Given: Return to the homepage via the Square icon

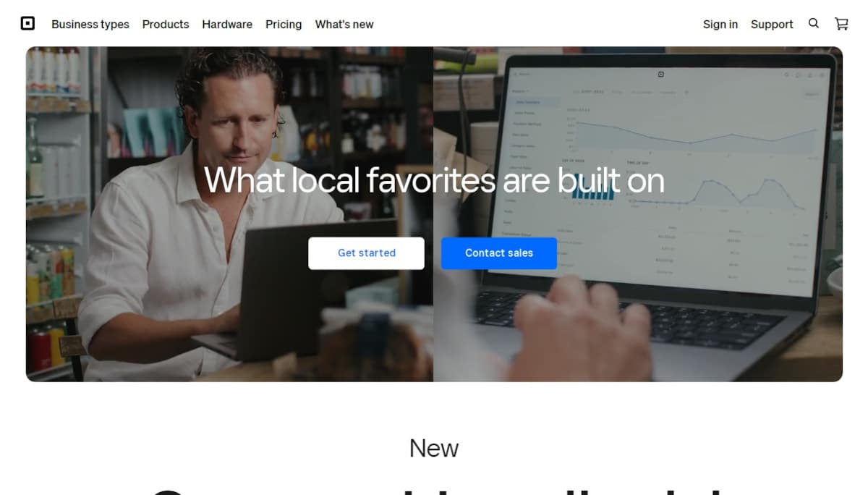Looking at the screenshot, I should [x=27, y=23].
